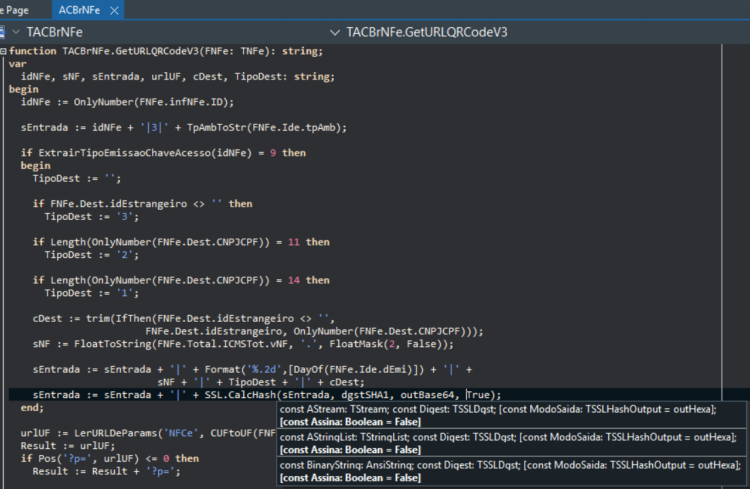The image size is (750, 489).
Task: Click the dgstSHA1 argument
Action: coord(365,395)
